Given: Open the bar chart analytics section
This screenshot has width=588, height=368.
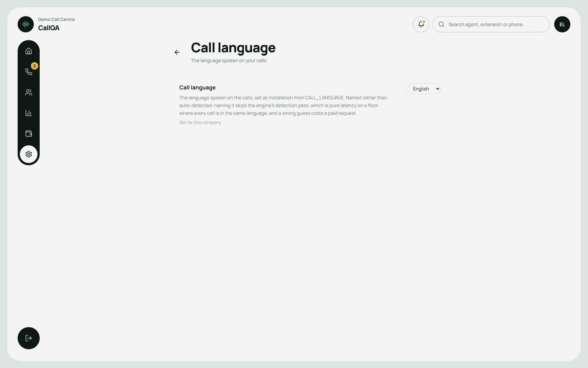Looking at the screenshot, I should point(29,113).
